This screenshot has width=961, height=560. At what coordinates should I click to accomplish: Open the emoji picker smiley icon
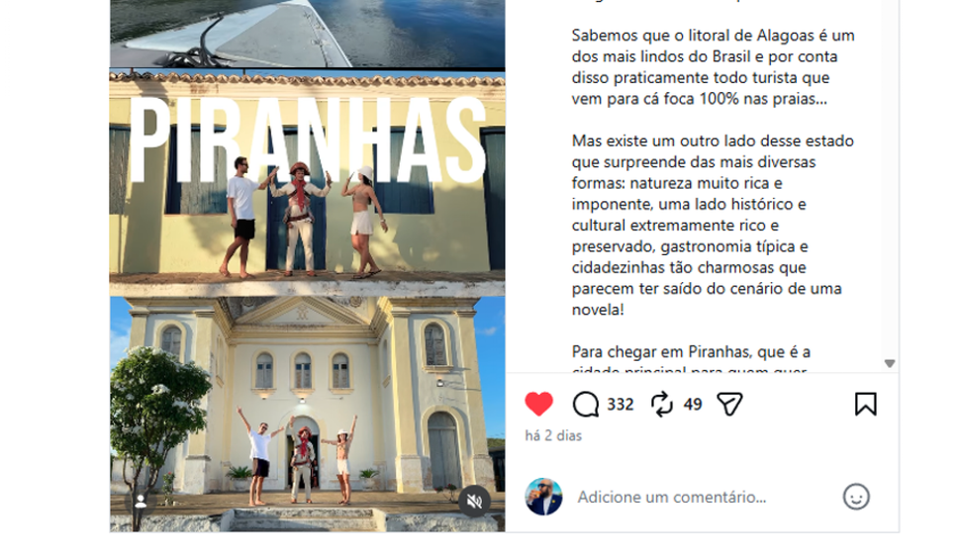coord(856,497)
